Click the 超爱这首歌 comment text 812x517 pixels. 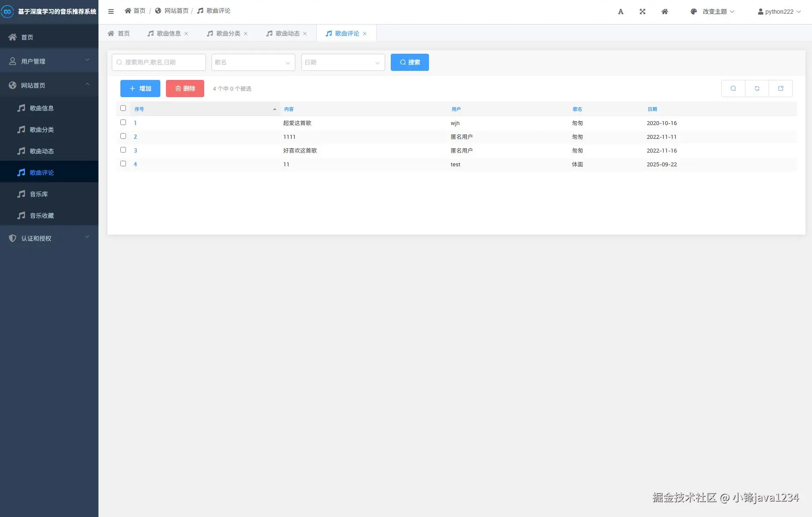click(x=297, y=123)
